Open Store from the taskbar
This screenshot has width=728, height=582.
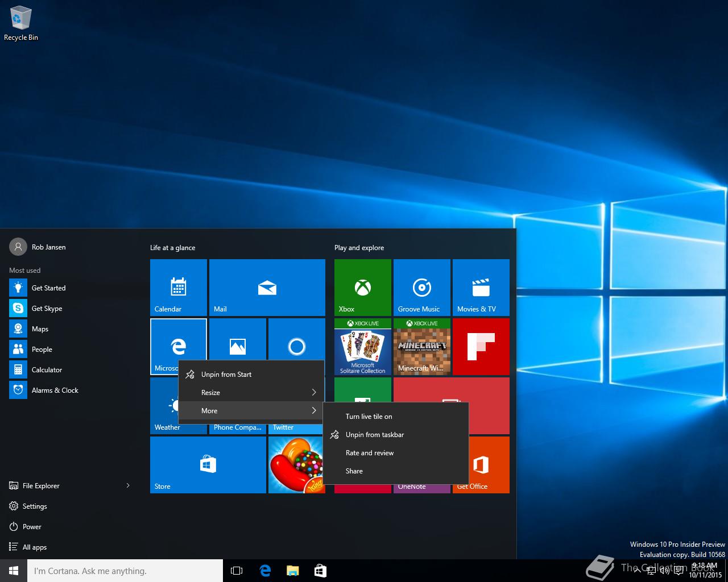pos(320,571)
